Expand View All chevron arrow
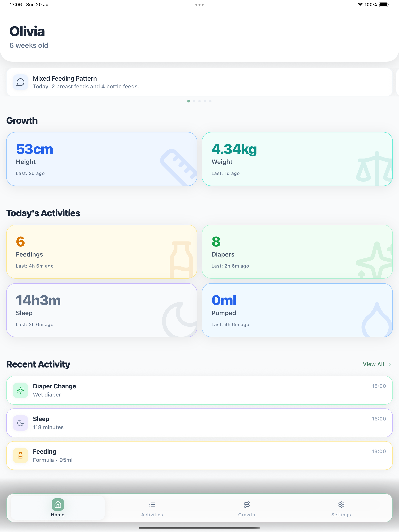Viewport: 399px width, 532px height. point(390,364)
